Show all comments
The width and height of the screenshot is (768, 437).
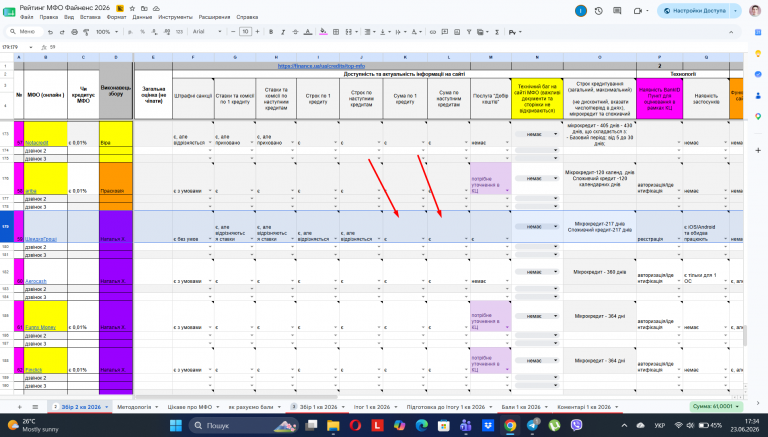tap(617, 11)
